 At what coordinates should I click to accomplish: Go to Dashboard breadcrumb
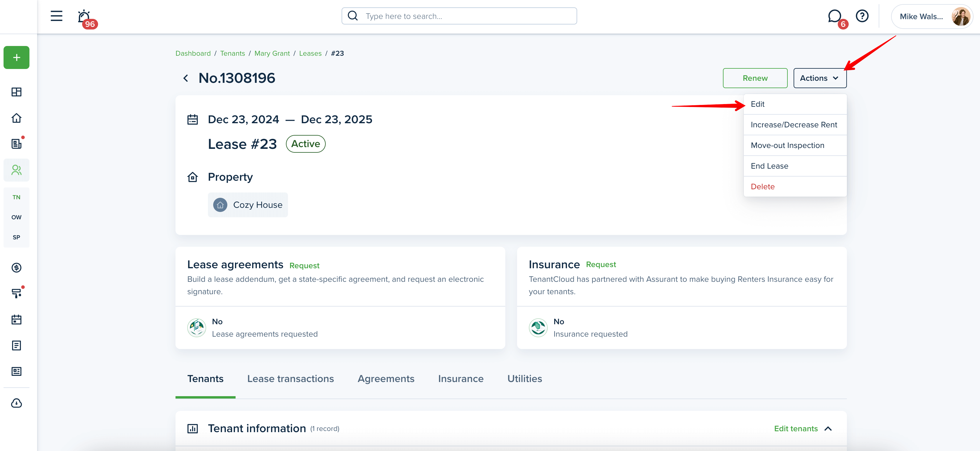[x=193, y=53]
